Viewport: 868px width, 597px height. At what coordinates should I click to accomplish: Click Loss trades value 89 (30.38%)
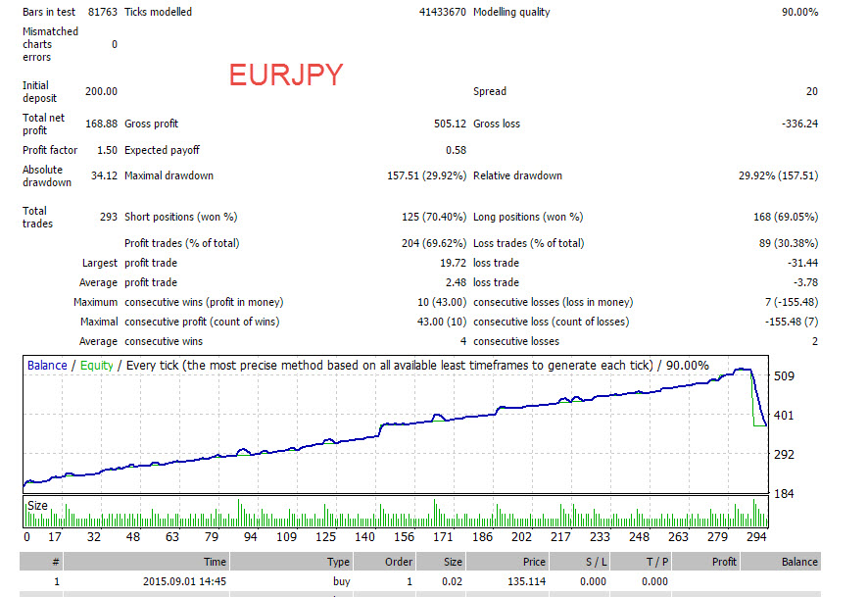[x=789, y=243]
